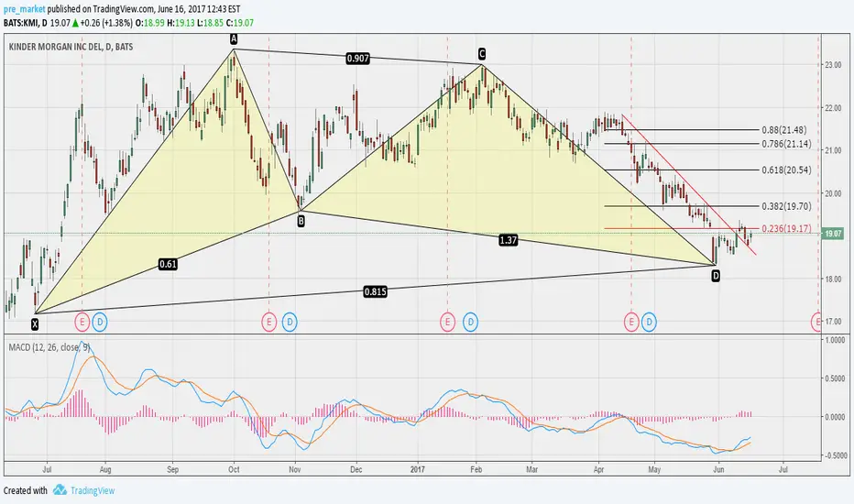
Task: Select the 0.88(21.48) Fibonacci level label
Action: (x=784, y=130)
